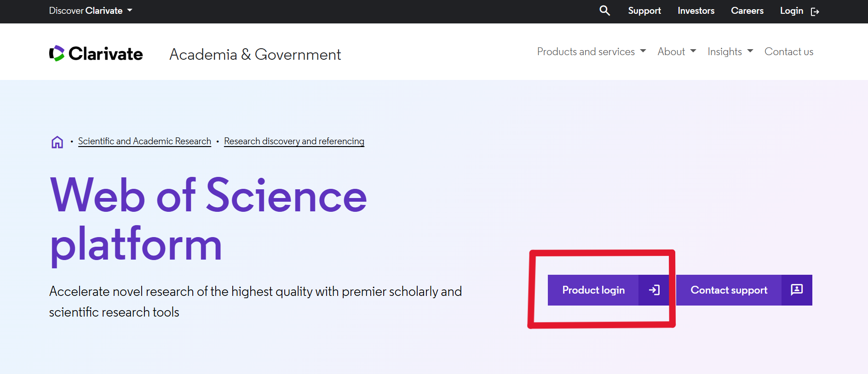Follow the Scientific and Academic Research breadcrumb
868x374 pixels.
(144, 141)
